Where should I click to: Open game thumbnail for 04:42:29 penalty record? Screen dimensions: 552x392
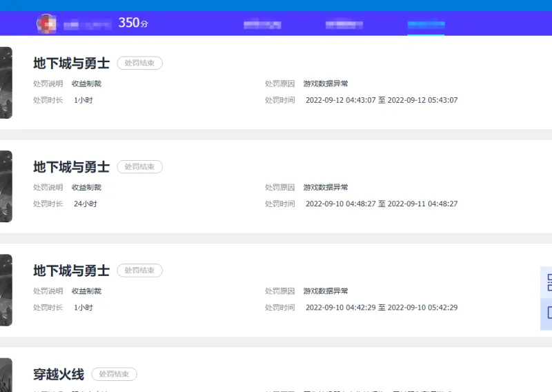tap(6, 290)
